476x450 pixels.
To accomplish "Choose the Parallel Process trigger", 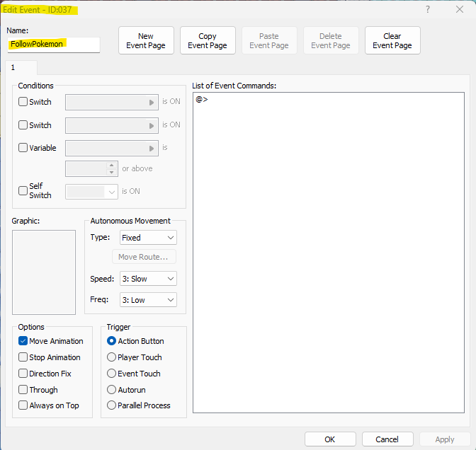I will pos(112,405).
